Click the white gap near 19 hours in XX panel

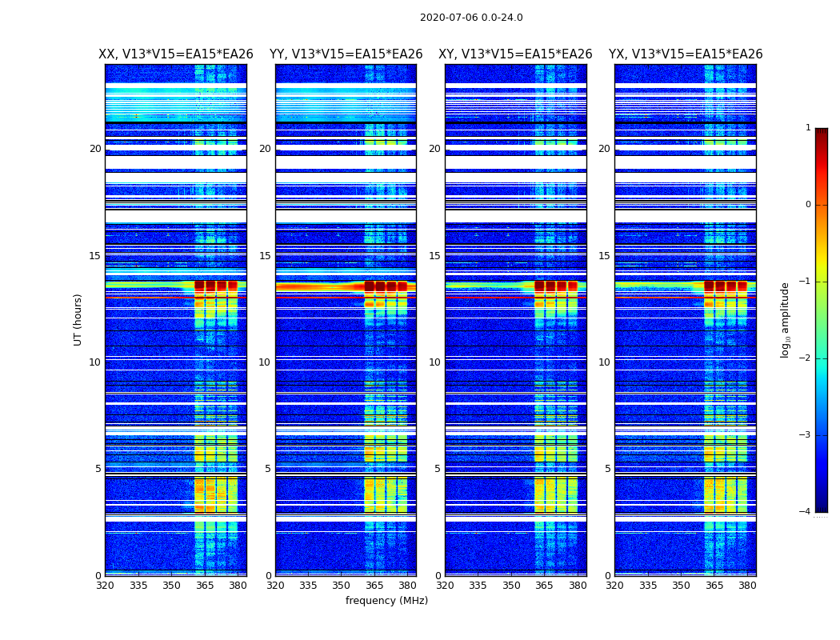pyautogui.click(x=176, y=162)
